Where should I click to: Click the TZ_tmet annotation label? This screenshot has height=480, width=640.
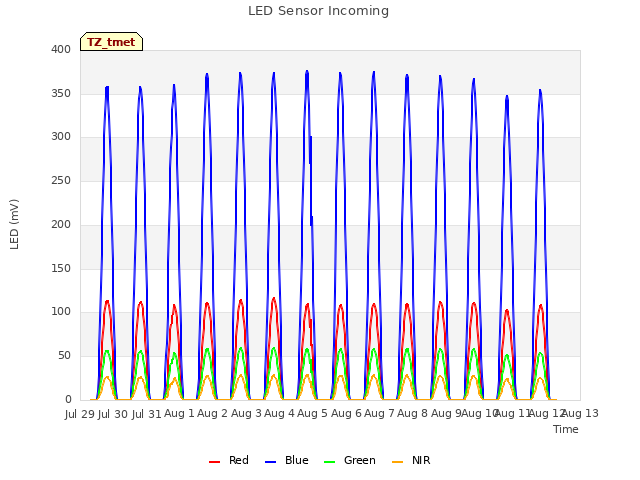click(x=111, y=42)
